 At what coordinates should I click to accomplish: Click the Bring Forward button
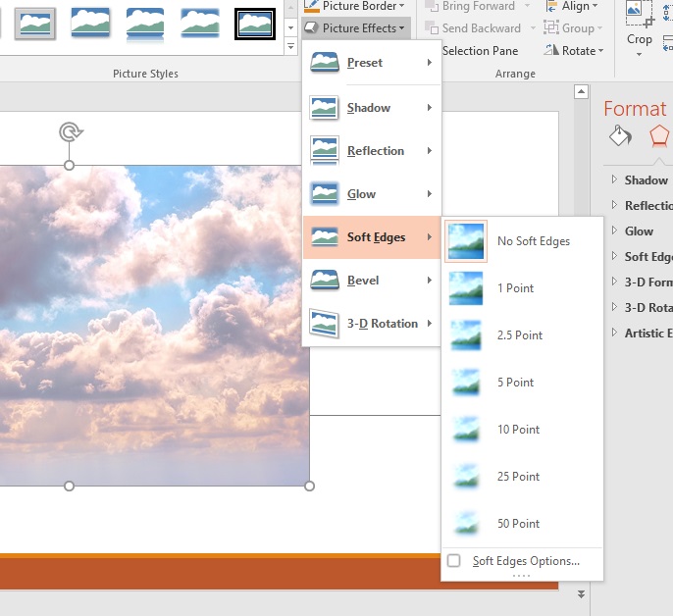[470, 6]
